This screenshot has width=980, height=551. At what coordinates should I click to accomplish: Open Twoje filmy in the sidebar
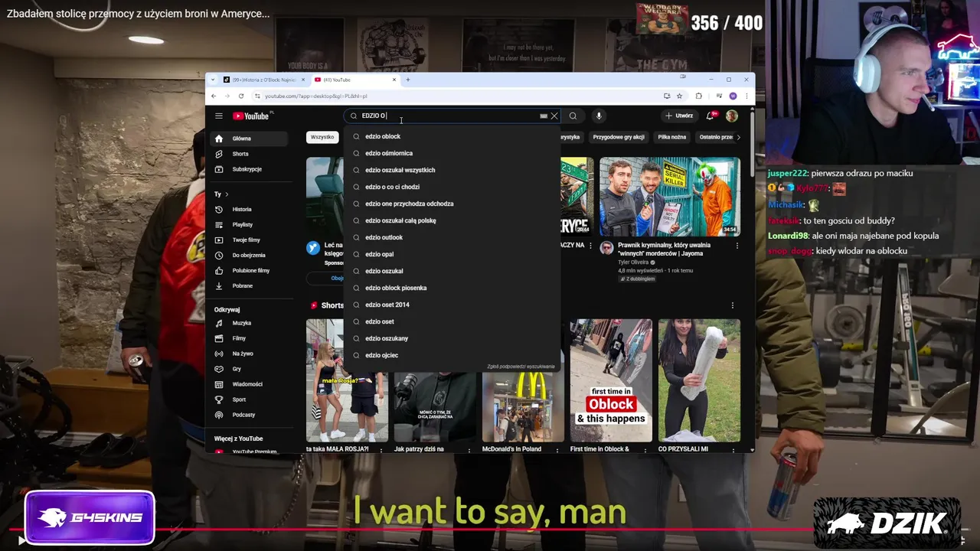248,240
